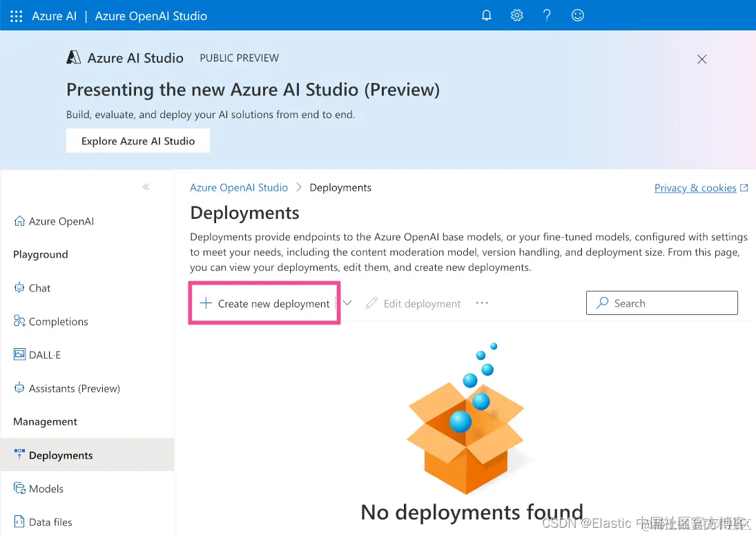Click Azure OpenAI Studio header title

pyautogui.click(x=151, y=16)
